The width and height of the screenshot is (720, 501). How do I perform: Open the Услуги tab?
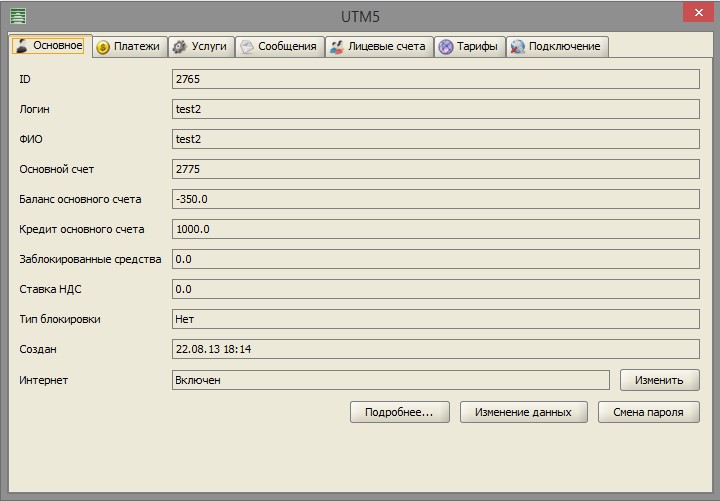(202, 46)
